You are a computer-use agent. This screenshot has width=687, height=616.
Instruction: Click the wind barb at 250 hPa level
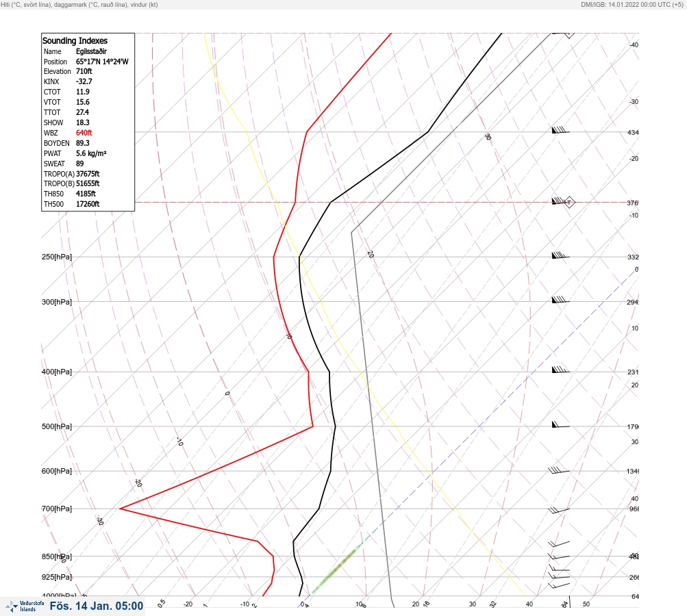tap(560, 255)
